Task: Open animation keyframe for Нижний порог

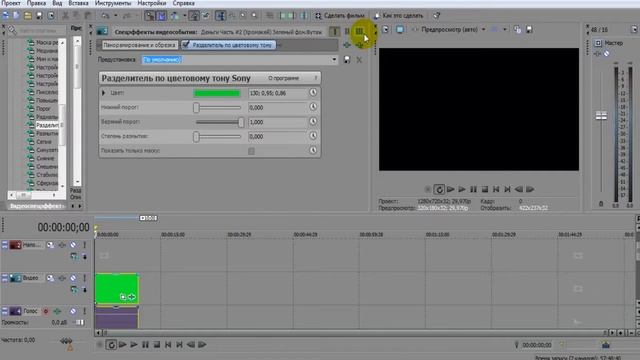Action: pyautogui.click(x=313, y=107)
